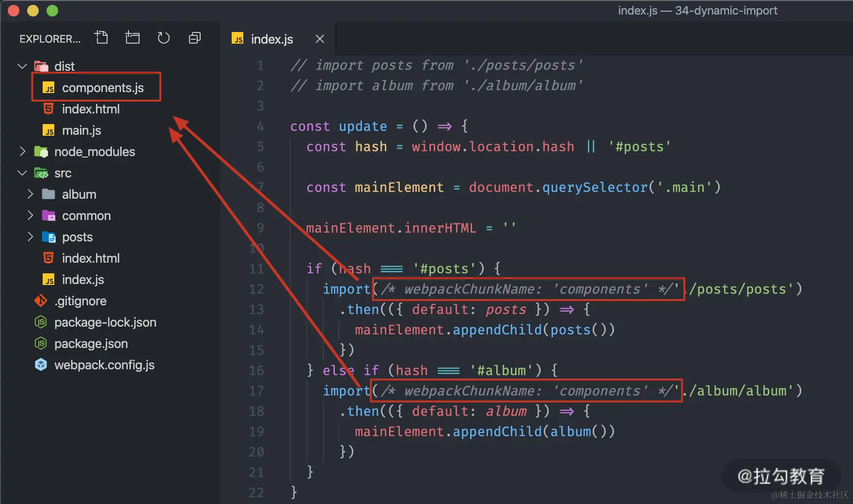The height and width of the screenshot is (504, 853).
Task: Collapse the dist folder chevron
Action: pyautogui.click(x=22, y=66)
